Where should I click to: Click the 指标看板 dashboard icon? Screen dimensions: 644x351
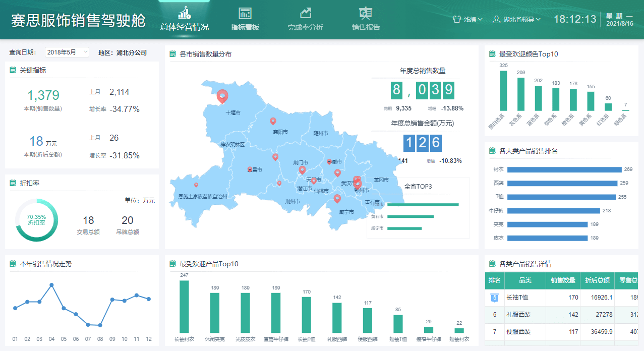coord(245,14)
